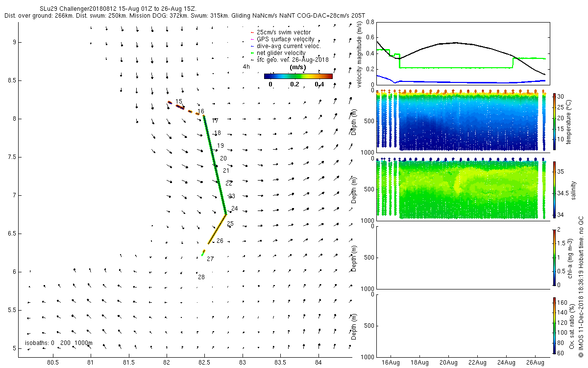This screenshot has width=588, height=368.
Task: Click the '26Aug' date tick
Action: [x=535, y=363]
